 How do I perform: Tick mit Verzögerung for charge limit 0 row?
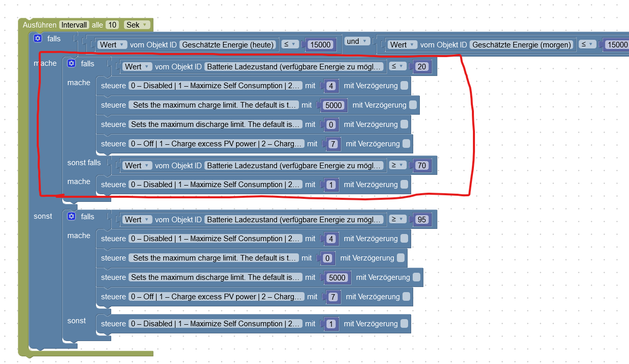point(400,258)
